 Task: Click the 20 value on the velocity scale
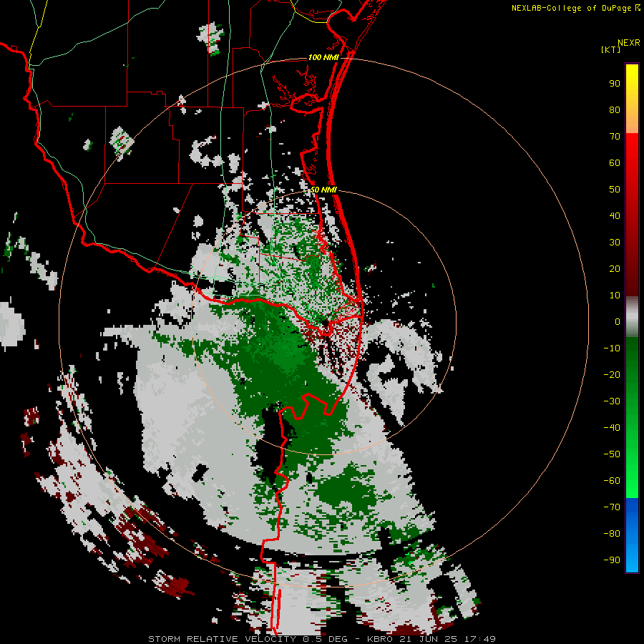(615, 269)
